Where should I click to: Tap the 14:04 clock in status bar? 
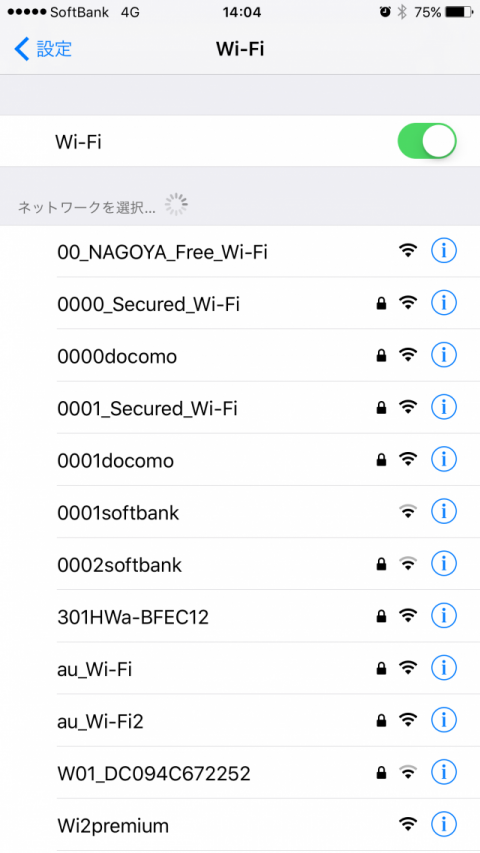tap(241, 12)
